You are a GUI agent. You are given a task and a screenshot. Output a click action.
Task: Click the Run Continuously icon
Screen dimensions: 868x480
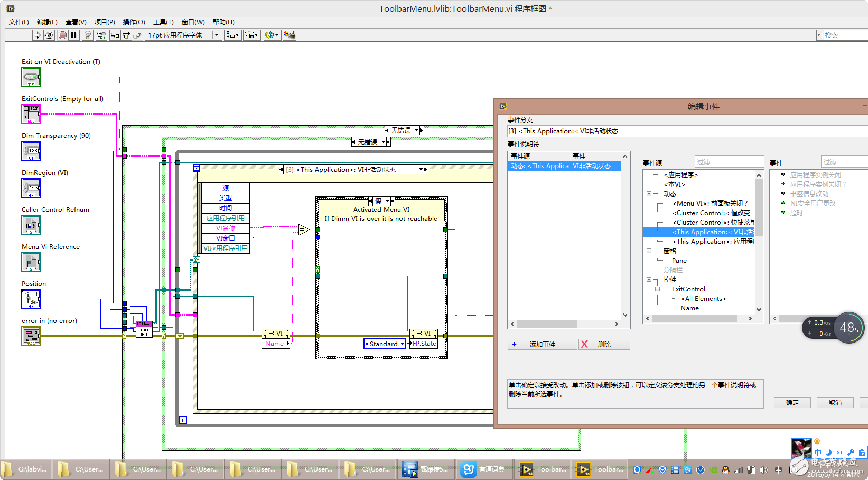pos(49,35)
